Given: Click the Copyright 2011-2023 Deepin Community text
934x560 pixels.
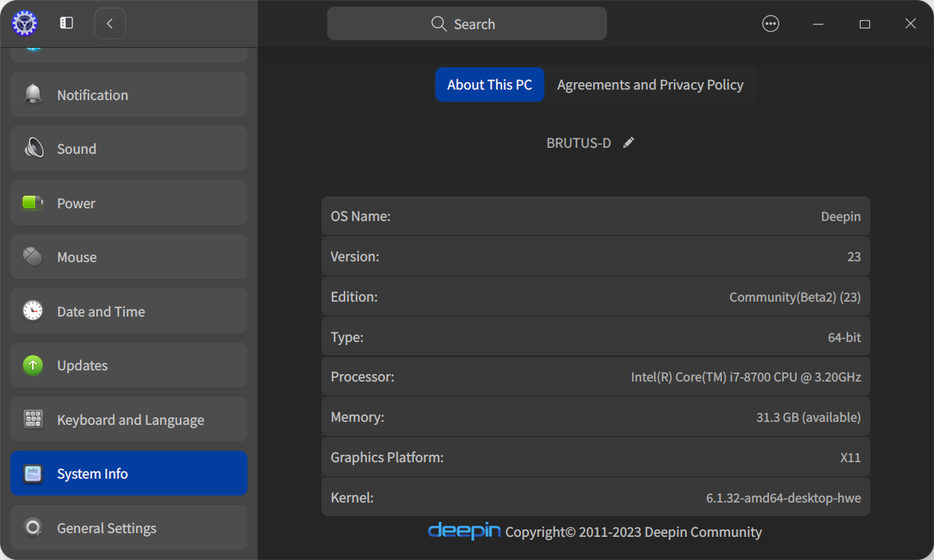Looking at the screenshot, I should point(634,532).
